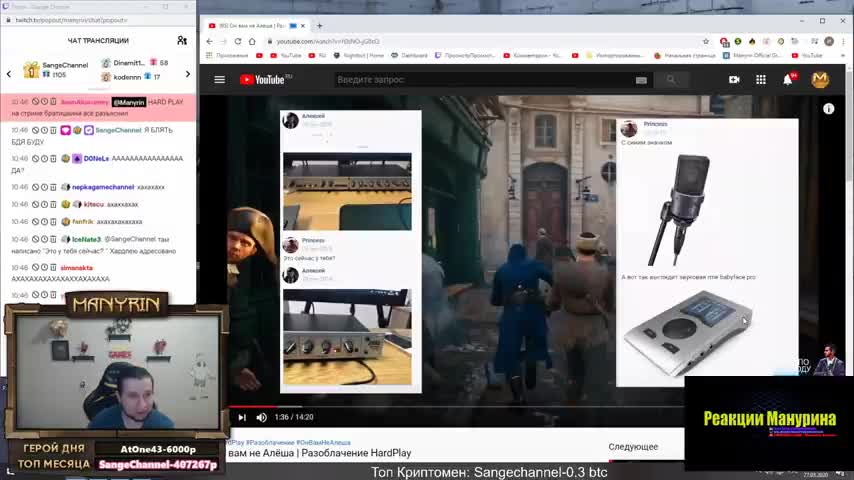Skip to the next video in the player

click(x=242, y=417)
